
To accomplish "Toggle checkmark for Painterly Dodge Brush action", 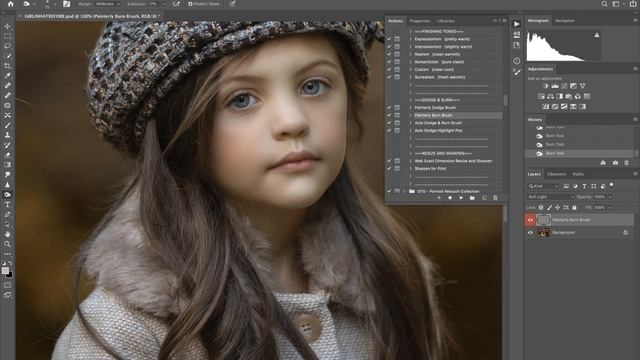I will click(389, 108).
